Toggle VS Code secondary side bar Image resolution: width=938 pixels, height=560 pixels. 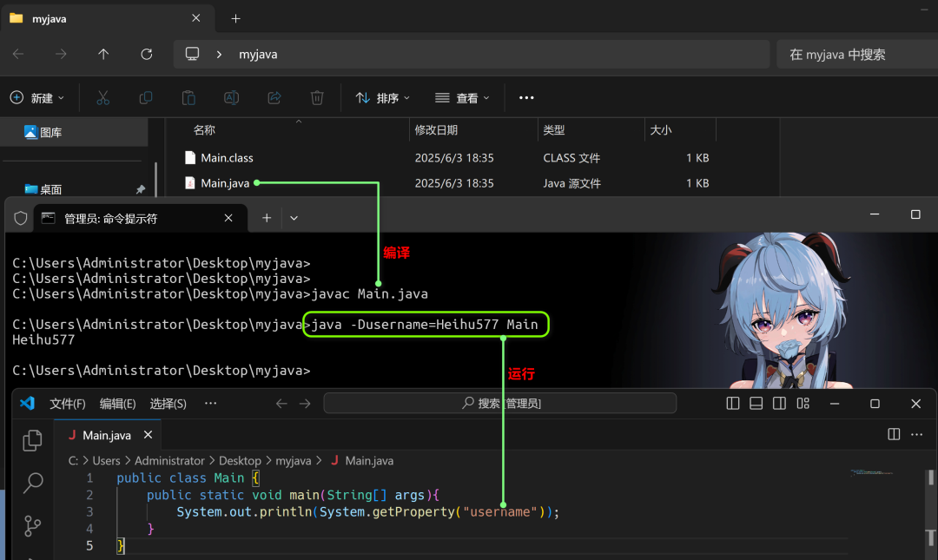point(779,403)
